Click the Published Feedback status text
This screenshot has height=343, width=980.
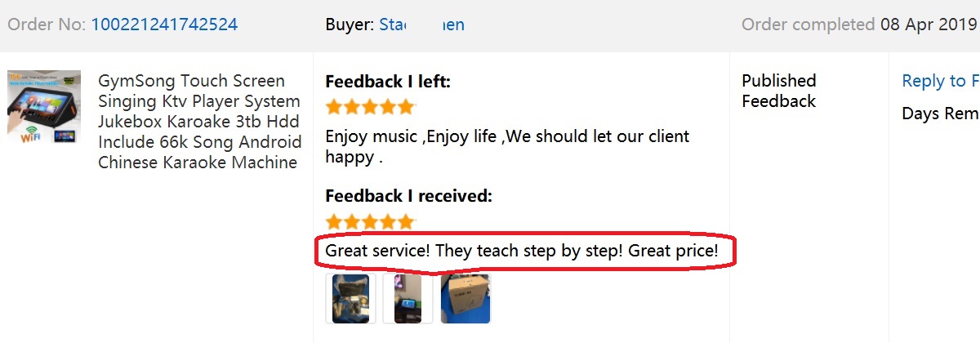tap(778, 91)
